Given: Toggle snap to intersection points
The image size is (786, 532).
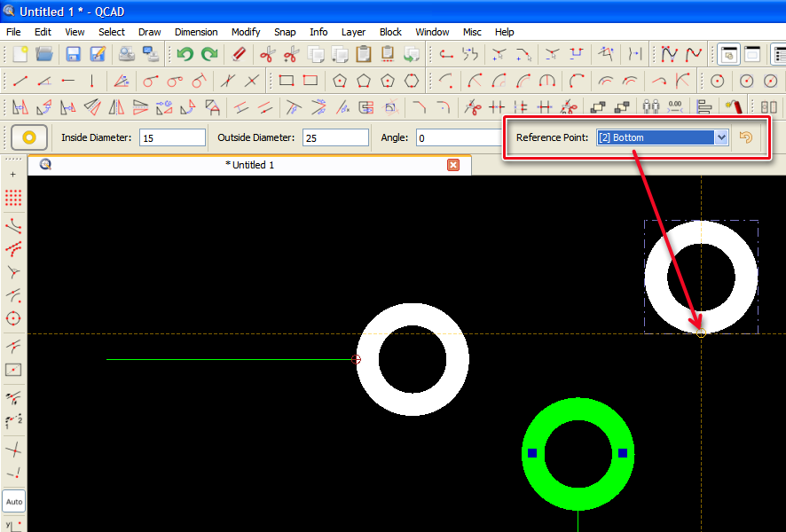Looking at the screenshot, I should pyautogui.click(x=13, y=450).
